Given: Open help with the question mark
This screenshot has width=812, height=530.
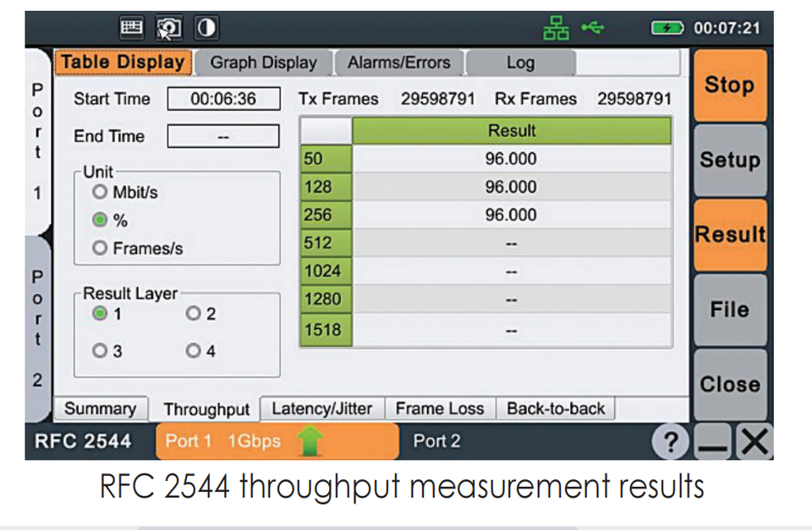Looking at the screenshot, I should (x=671, y=442).
